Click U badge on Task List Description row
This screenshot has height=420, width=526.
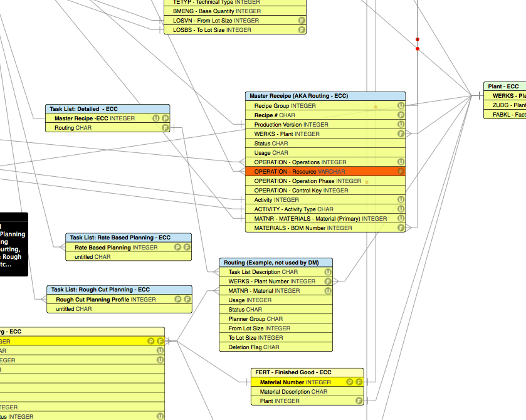pos(328,271)
